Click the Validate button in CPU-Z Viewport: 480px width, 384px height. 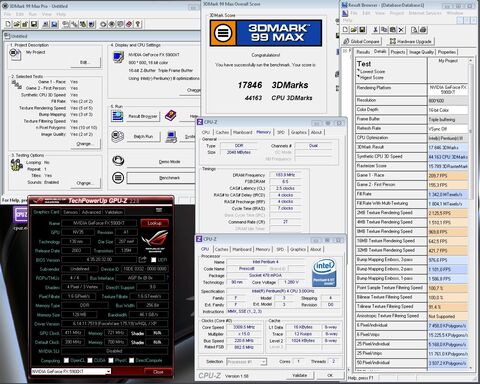click(x=300, y=375)
